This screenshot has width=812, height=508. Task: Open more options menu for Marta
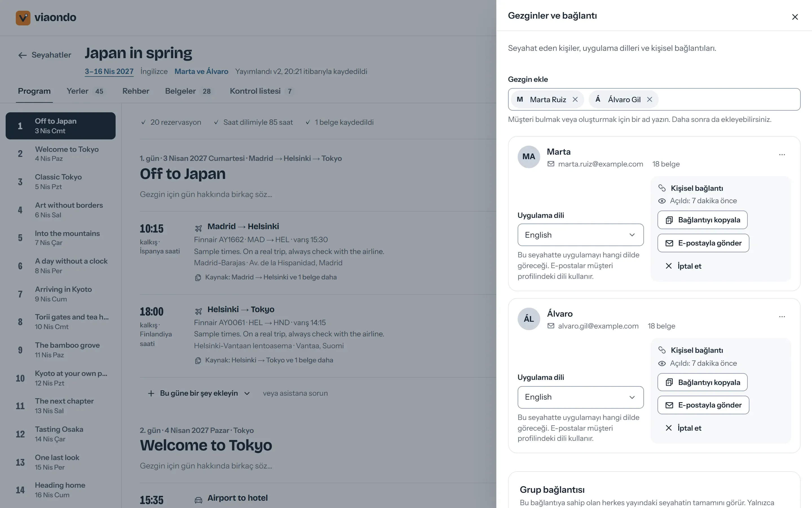[782, 155]
